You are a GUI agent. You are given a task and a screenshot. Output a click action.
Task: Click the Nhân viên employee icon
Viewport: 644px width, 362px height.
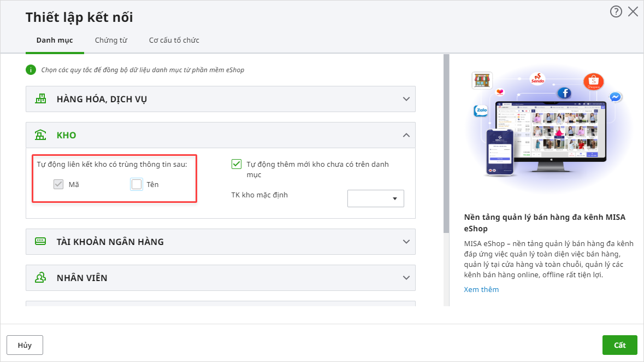pyautogui.click(x=41, y=278)
